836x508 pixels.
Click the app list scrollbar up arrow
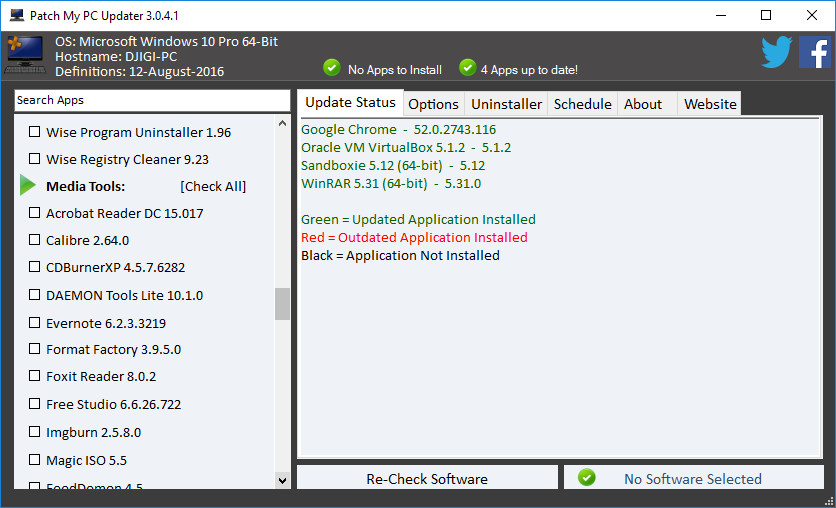click(283, 123)
